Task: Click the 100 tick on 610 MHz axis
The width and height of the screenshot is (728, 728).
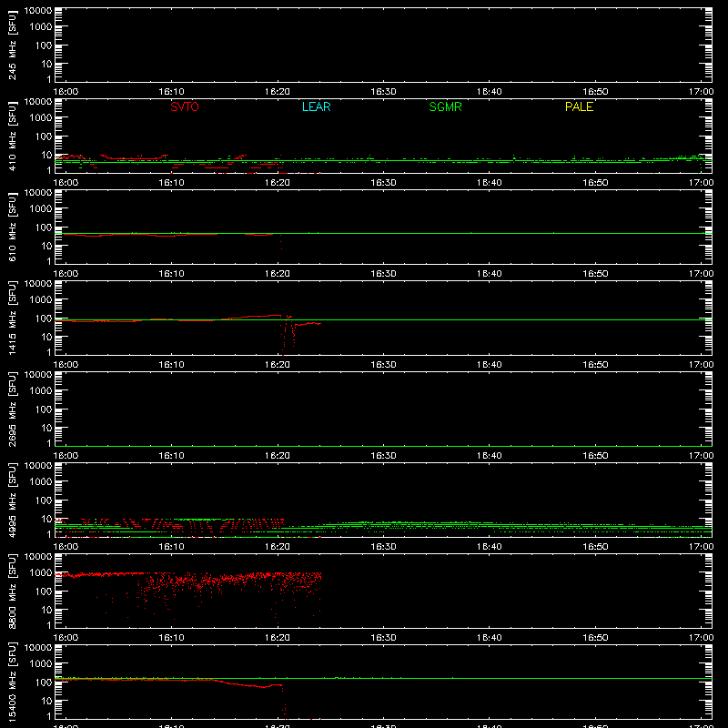Action: tap(45, 227)
